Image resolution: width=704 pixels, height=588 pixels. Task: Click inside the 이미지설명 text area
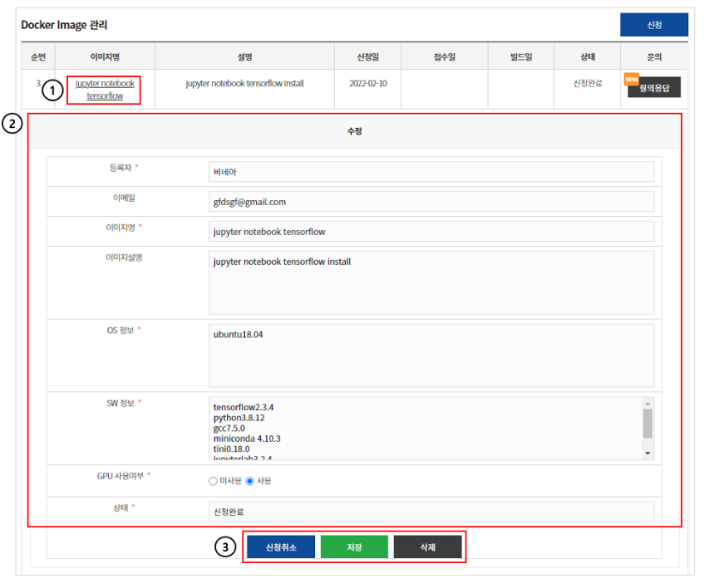(431, 282)
